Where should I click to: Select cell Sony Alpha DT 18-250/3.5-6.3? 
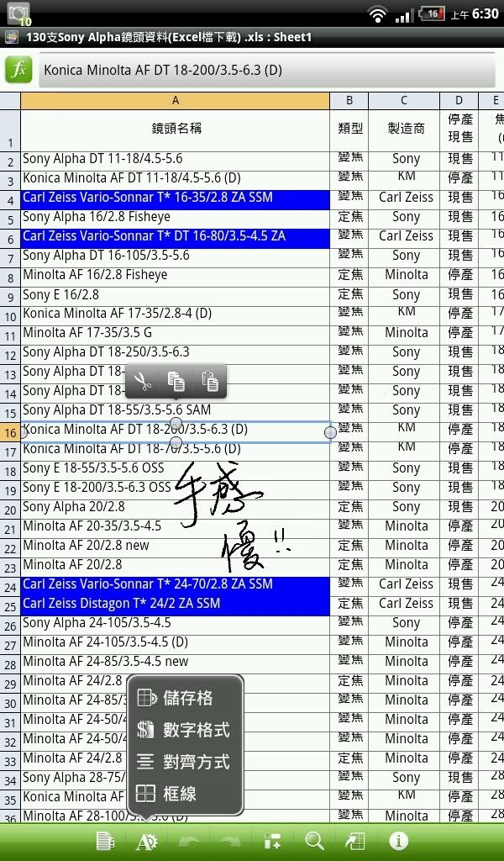(x=176, y=353)
